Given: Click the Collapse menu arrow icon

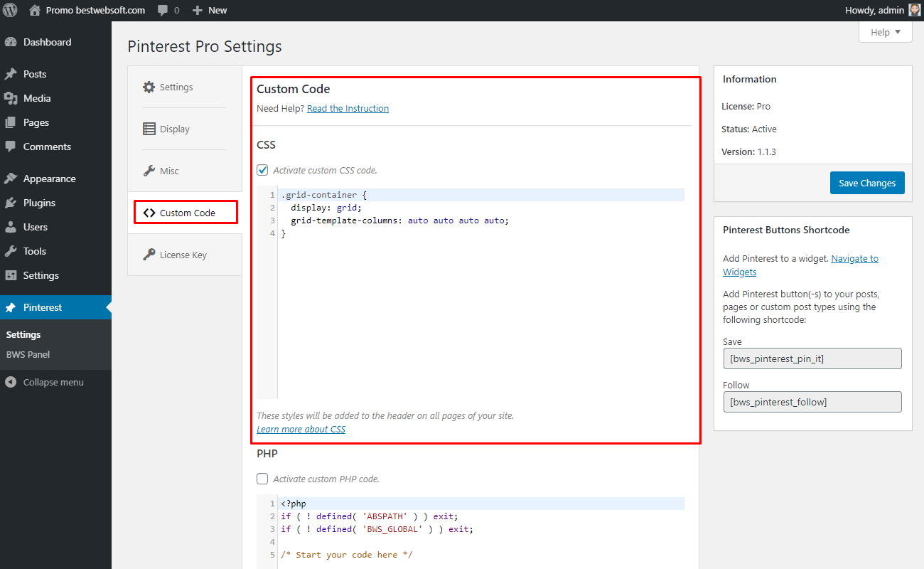Looking at the screenshot, I should [x=11, y=382].
